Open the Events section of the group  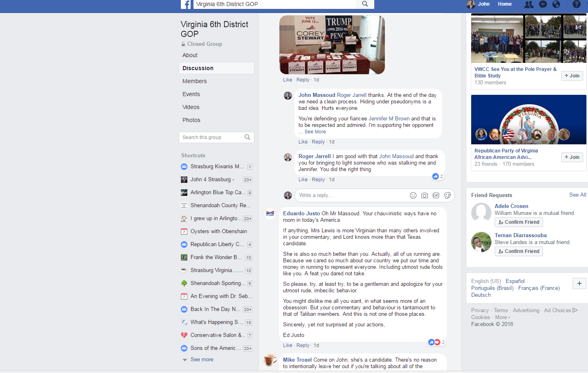(191, 94)
